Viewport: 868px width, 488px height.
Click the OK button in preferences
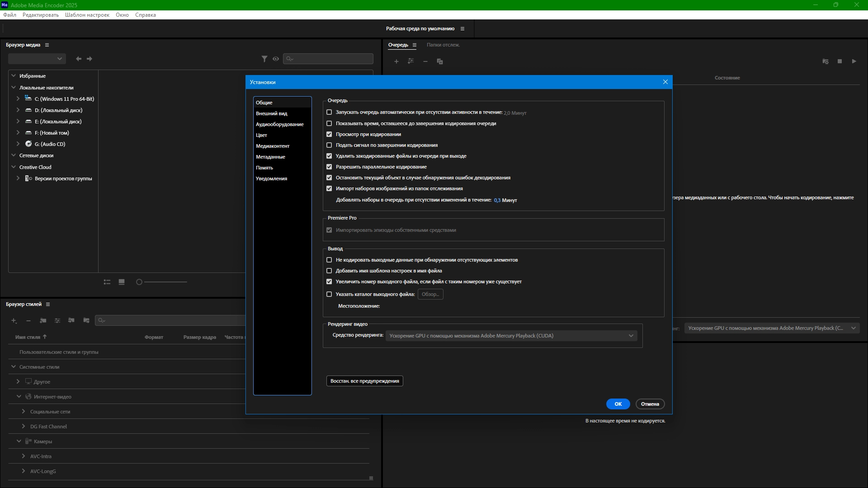point(618,404)
